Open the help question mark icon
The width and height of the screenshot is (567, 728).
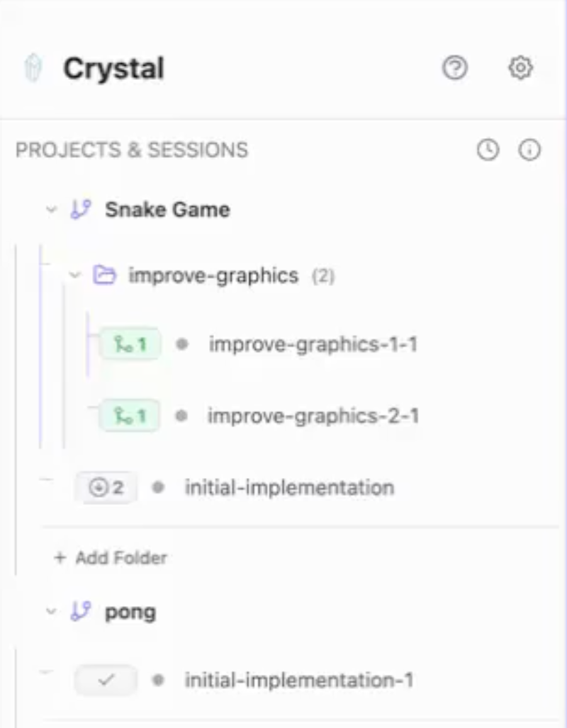pyautogui.click(x=455, y=69)
